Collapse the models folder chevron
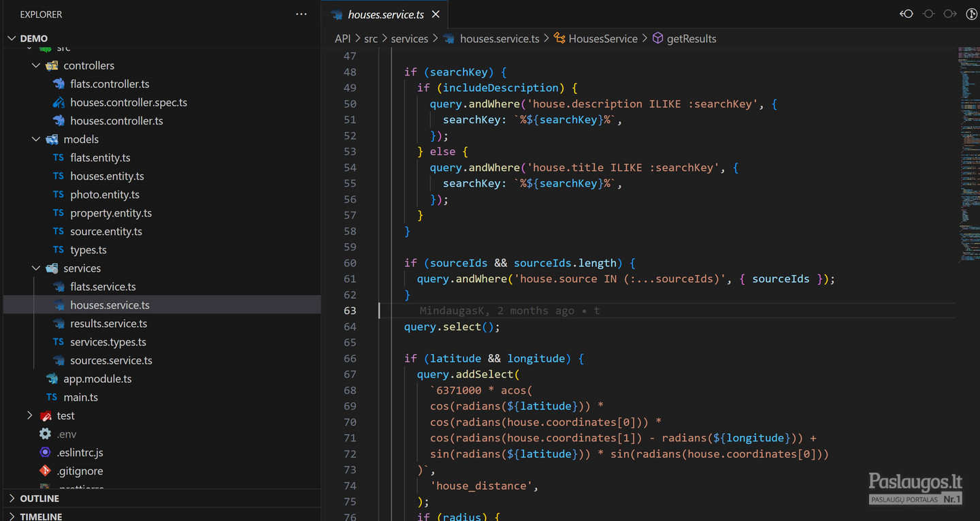 [x=36, y=139]
